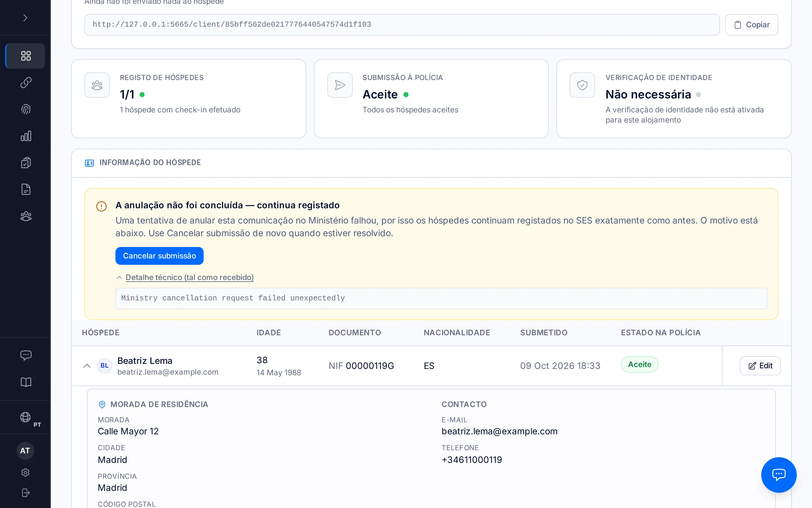Click the ESTADO NA POLÍCIA column header
This screenshot has width=812, height=508.
click(x=661, y=332)
